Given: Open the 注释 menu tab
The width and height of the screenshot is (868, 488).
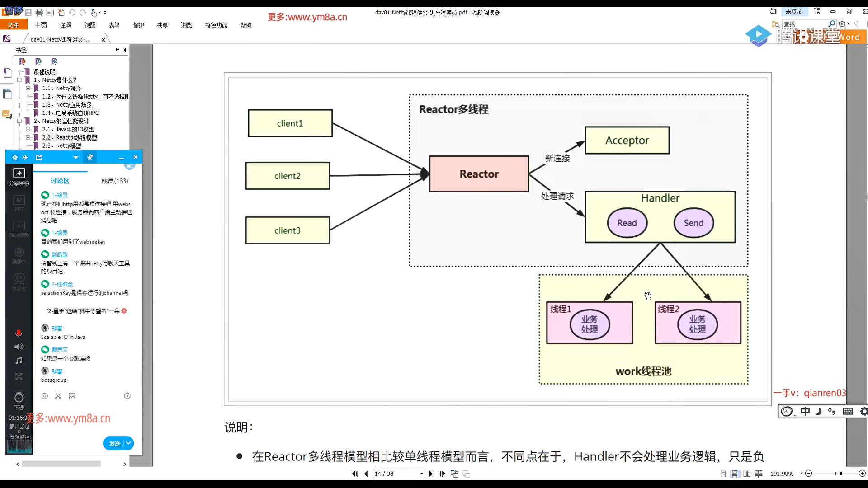Looking at the screenshot, I should [x=66, y=25].
